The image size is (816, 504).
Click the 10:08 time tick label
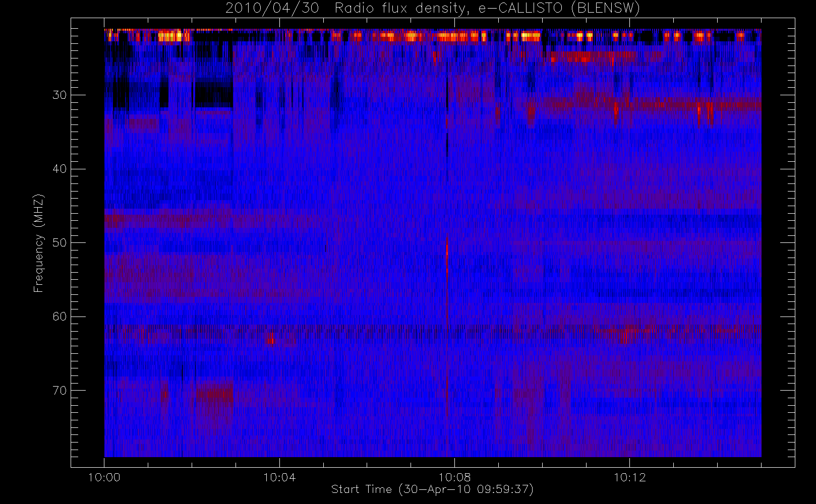click(454, 478)
